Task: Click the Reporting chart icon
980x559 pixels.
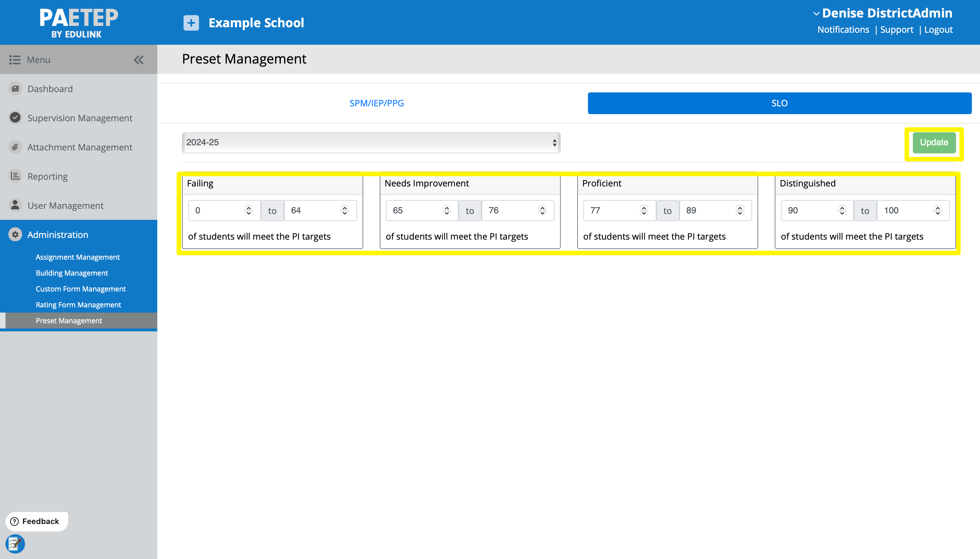Action: (15, 176)
